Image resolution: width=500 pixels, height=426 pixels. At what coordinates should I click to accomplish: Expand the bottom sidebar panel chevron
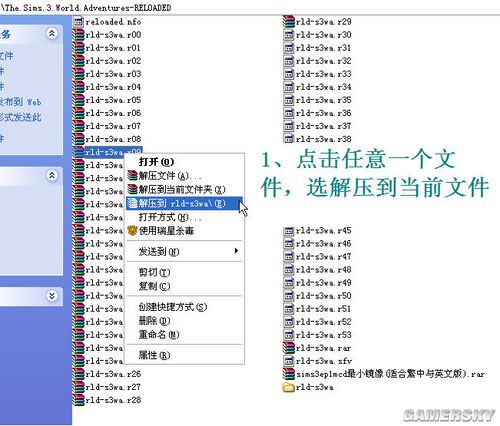52,296
